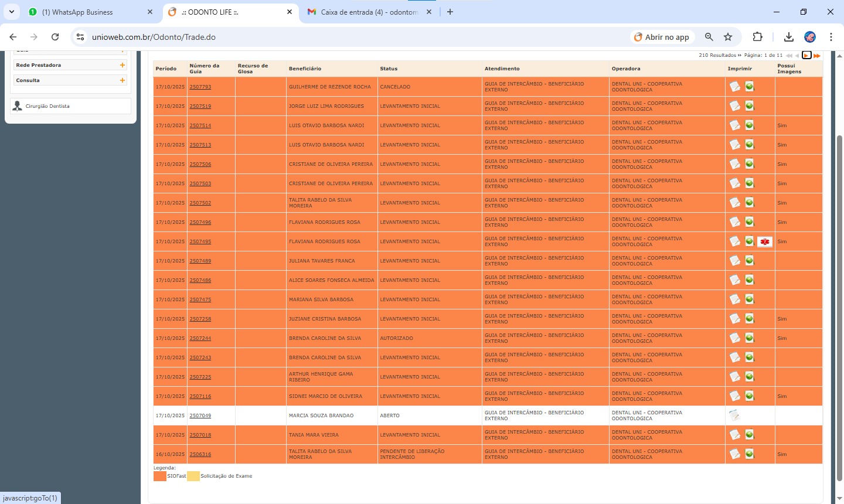Go to next results page arrow
Screen dimensions: 844x504
pos(806,56)
